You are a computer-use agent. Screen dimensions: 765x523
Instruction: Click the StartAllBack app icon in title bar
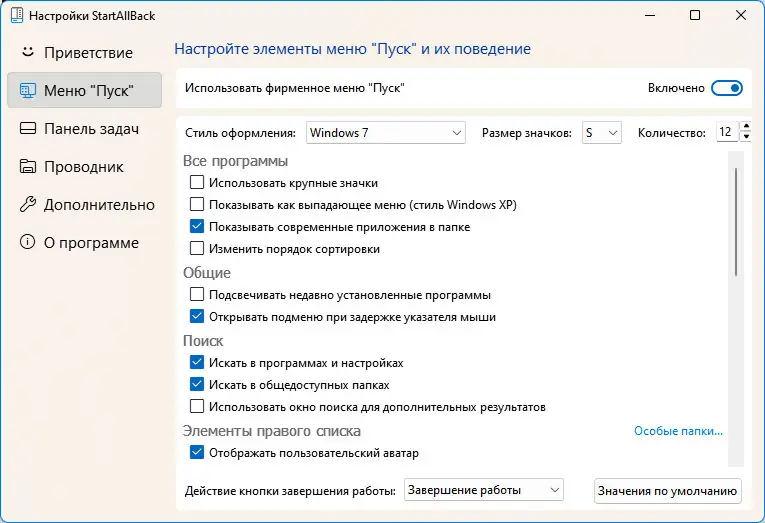16,16
